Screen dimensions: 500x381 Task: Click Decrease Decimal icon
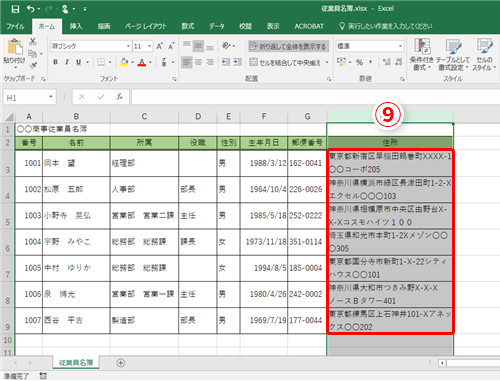(x=398, y=62)
